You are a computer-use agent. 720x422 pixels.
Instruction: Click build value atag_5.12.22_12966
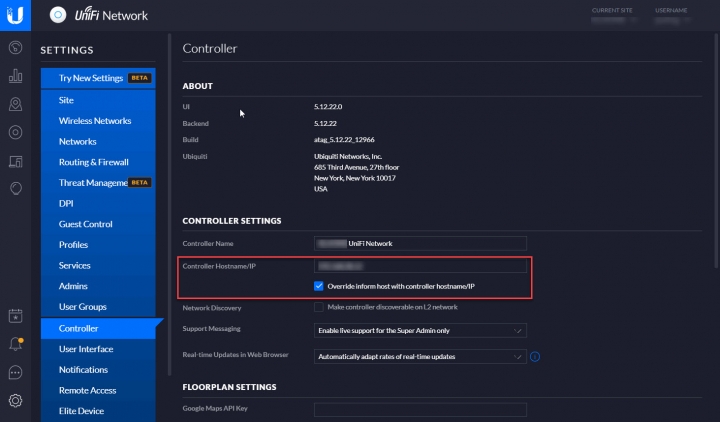[344, 140]
